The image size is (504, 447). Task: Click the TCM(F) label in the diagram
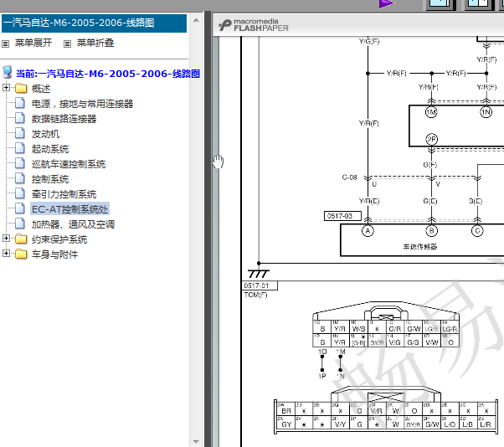pos(255,295)
